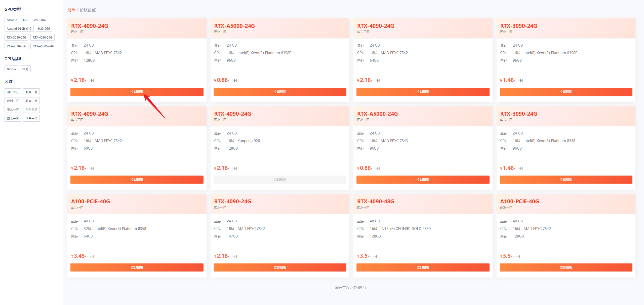The image size is (644, 305).
Task: Choose 华为 GPU brand filter
Action: coord(25,69)
